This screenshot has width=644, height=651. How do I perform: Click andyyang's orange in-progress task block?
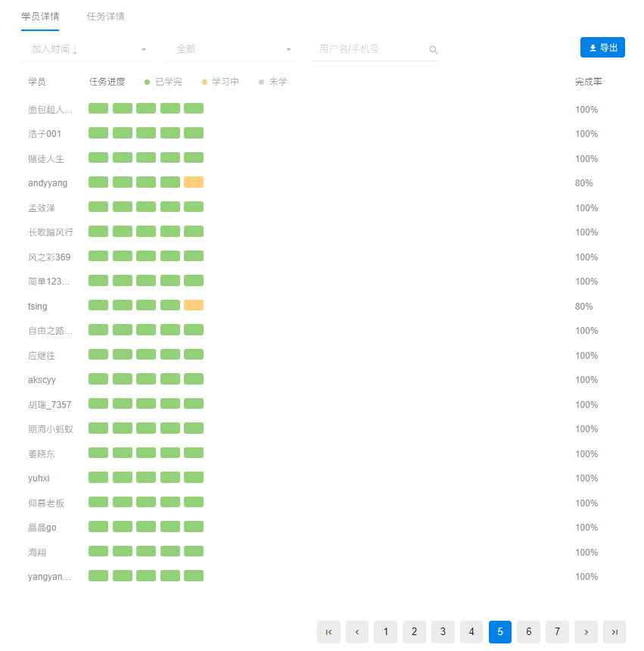[194, 182]
